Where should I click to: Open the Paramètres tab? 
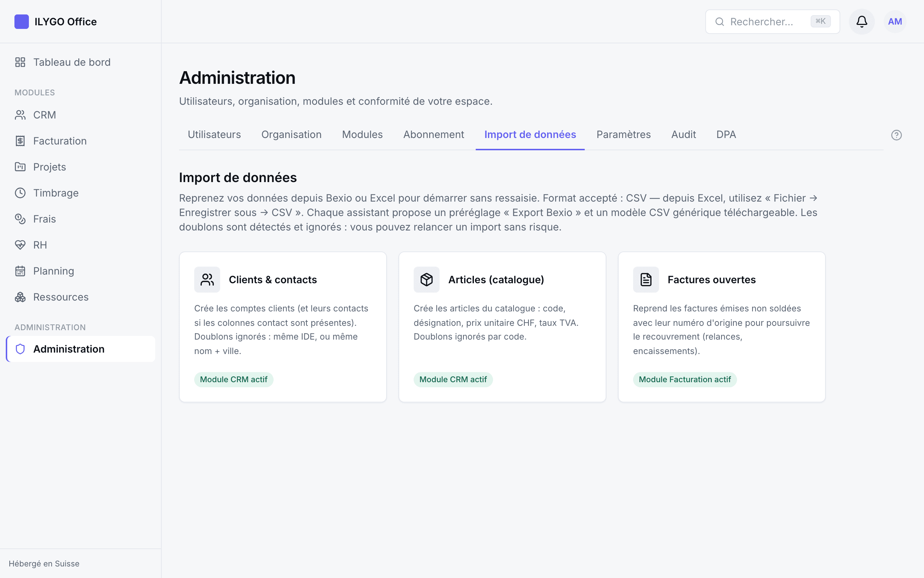pos(623,134)
